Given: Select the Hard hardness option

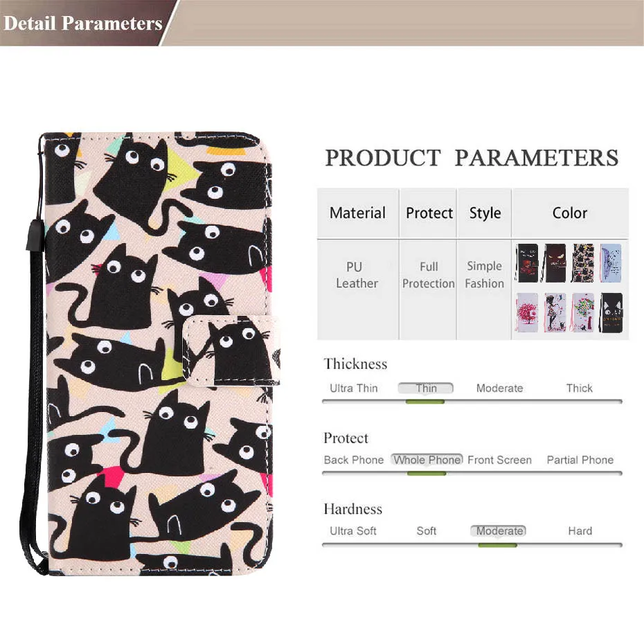Looking at the screenshot, I should click(580, 531).
